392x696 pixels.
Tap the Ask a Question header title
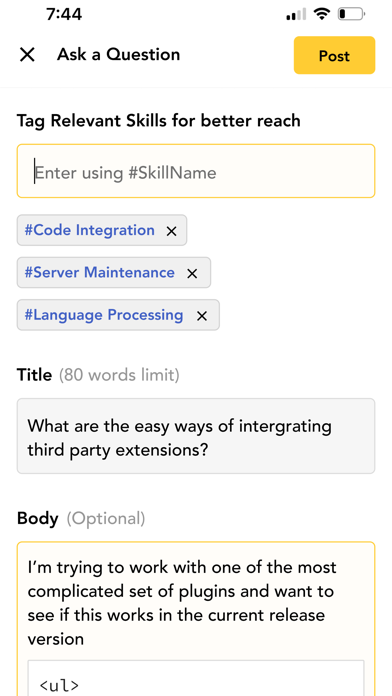pyautogui.click(x=119, y=55)
